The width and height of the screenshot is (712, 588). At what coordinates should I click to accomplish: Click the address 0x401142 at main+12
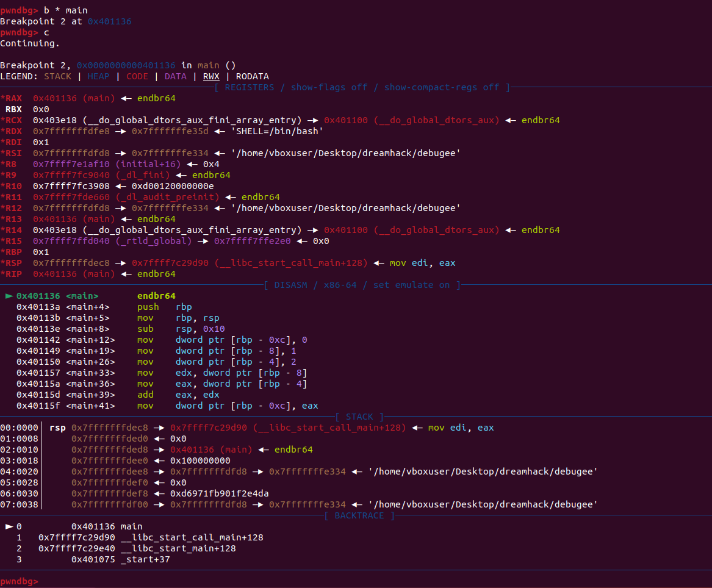pyautogui.click(x=38, y=340)
